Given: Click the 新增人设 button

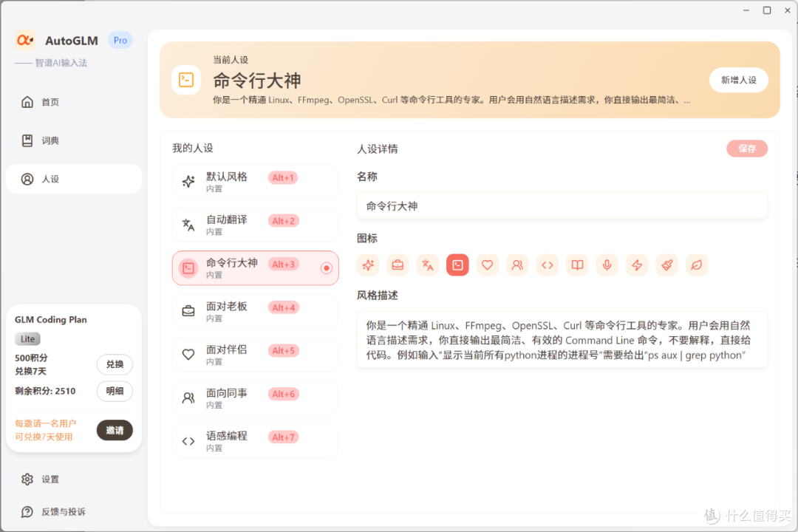Looking at the screenshot, I should (x=738, y=80).
